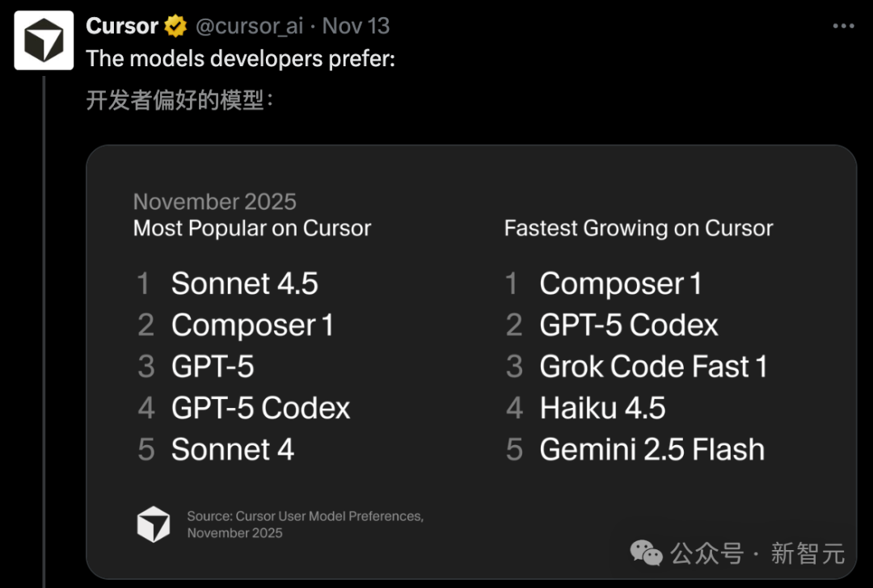Click Grok Code Fast 1 list entry
Screen dimensions: 873x588
pyautogui.click(x=653, y=366)
